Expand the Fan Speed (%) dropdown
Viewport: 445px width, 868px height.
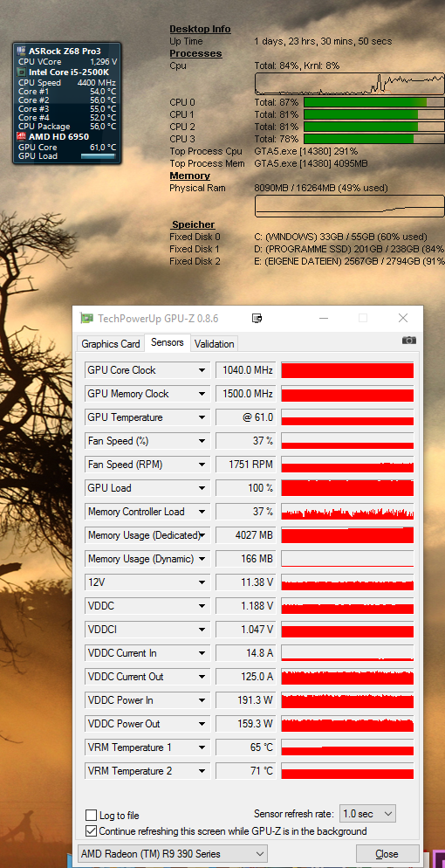[202, 441]
